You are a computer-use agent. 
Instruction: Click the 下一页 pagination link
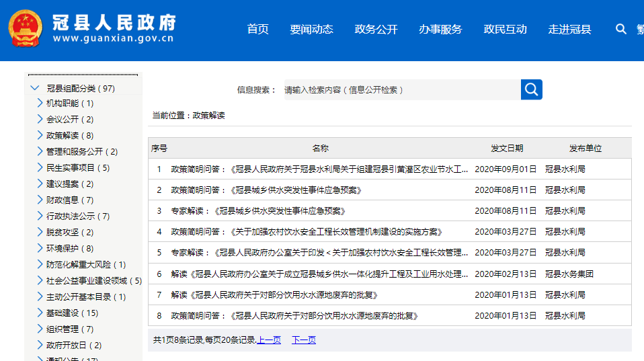click(x=303, y=340)
